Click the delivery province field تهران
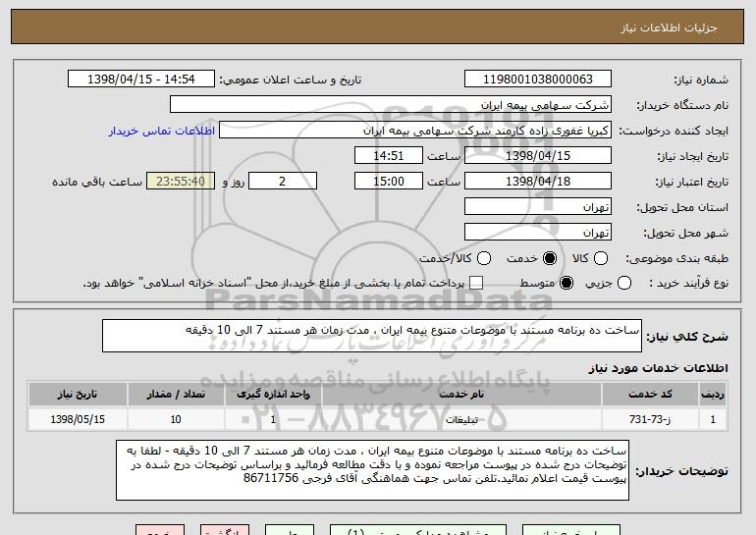Viewport: 756px width, 535px height. (x=538, y=207)
